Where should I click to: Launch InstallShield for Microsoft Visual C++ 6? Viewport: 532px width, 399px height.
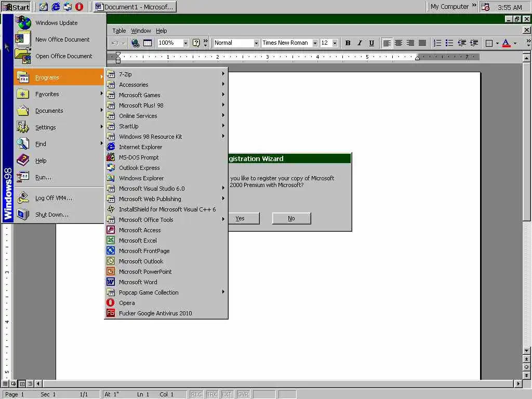(x=166, y=209)
